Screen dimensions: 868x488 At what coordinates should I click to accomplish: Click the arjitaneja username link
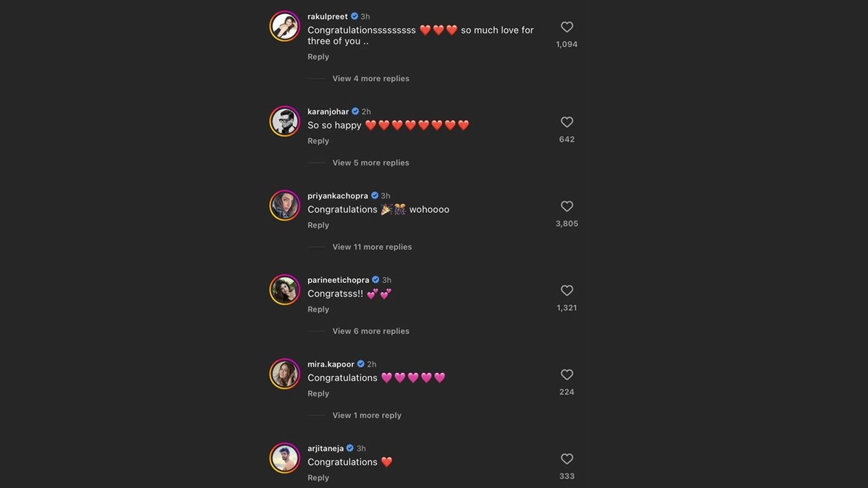pos(325,448)
